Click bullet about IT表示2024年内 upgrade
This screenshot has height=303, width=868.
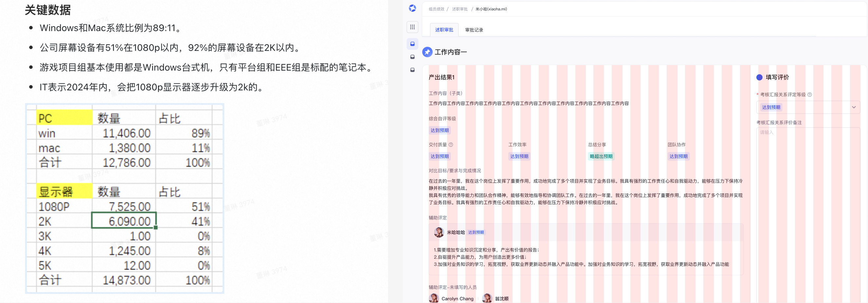tap(153, 87)
